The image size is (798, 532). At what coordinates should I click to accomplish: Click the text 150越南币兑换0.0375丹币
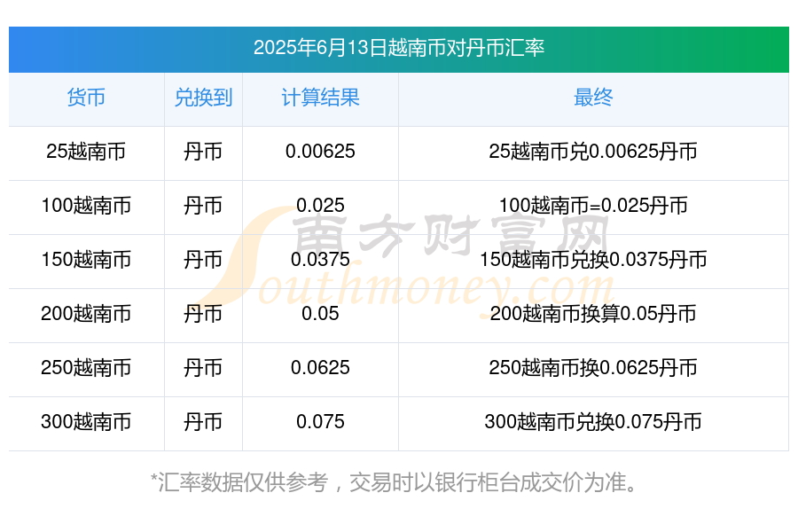(x=593, y=260)
